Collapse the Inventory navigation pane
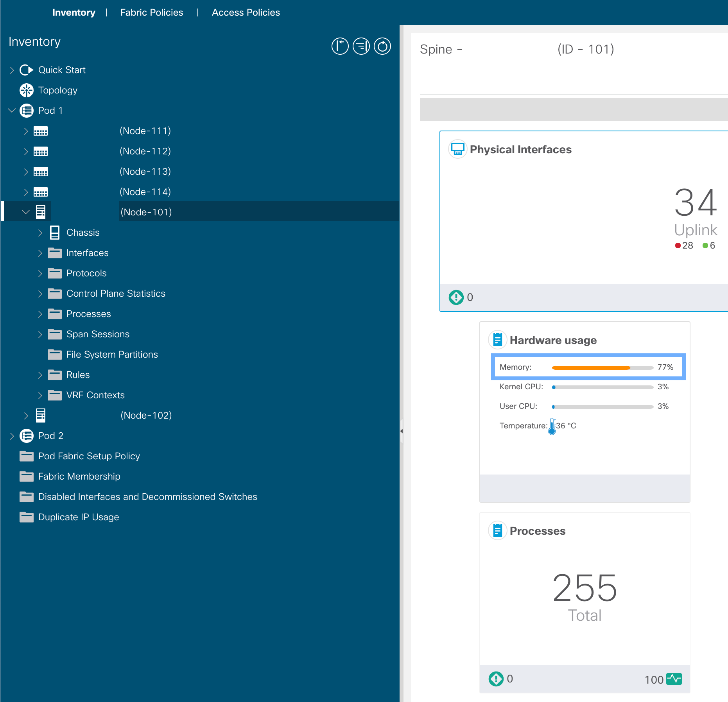Screen dimensions: 728x702 tap(339, 46)
